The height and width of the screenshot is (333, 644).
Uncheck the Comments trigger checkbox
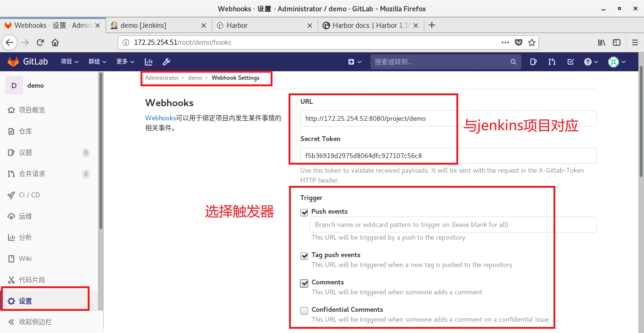304,283
